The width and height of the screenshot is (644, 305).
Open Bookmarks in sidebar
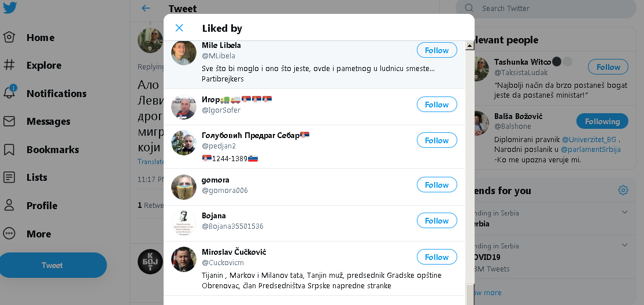pos(52,149)
